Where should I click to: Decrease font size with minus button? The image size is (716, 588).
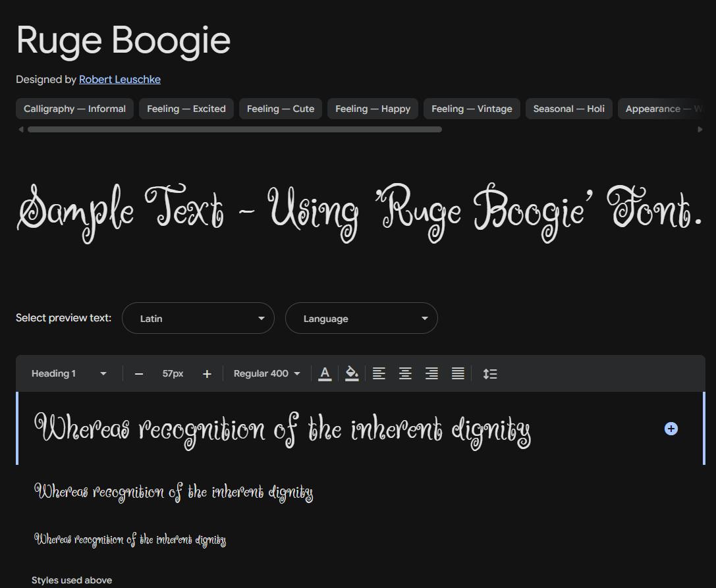click(x=139, y=374)
